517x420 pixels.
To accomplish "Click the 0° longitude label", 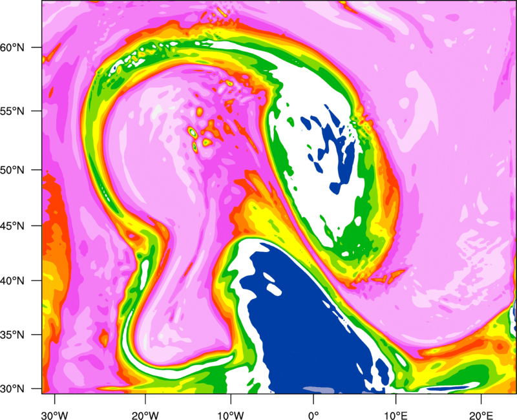I will [x=313, y=415].
